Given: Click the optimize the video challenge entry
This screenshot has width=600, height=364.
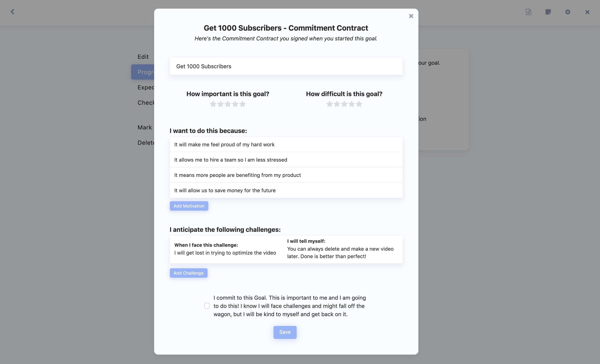Looking at the screenshot, I should [x=225, y=253].
